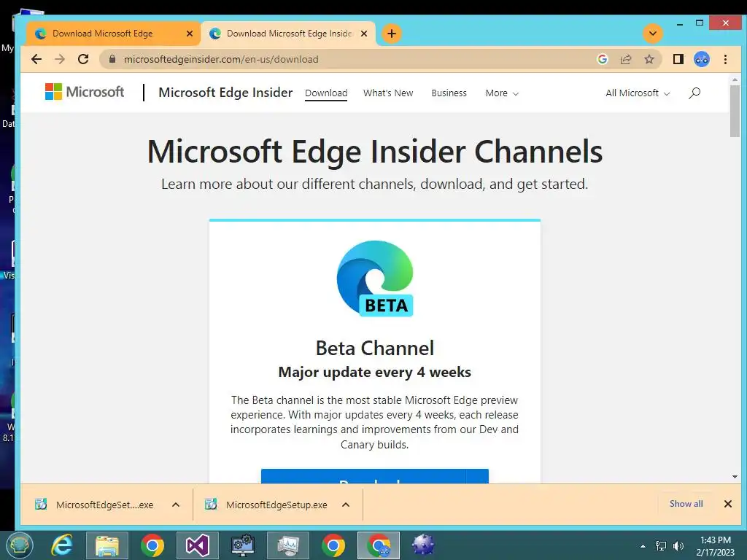The height and width of the screenshot is (560, 747).
Task: Click scrollbar down arrow
Action: tap(735, 477)
